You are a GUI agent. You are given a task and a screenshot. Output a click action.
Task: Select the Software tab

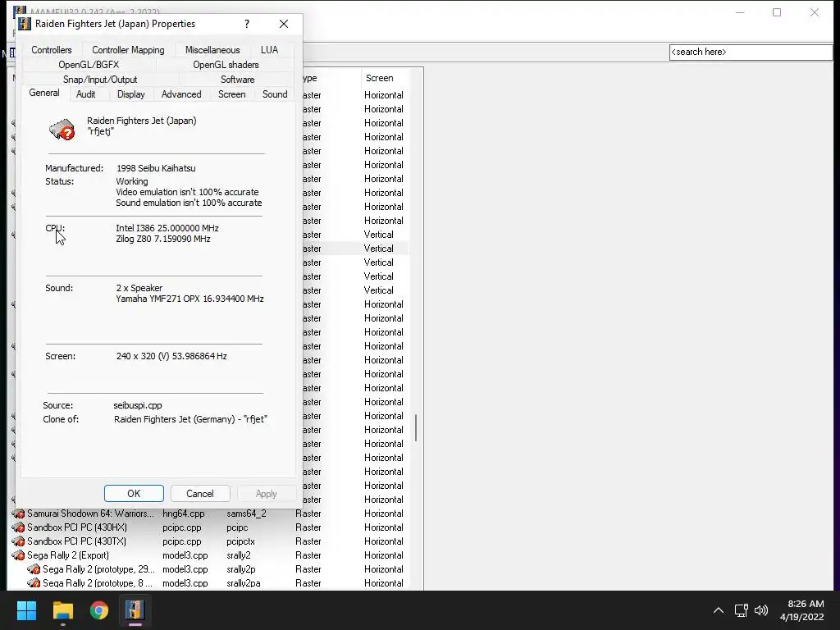[237, 80]
